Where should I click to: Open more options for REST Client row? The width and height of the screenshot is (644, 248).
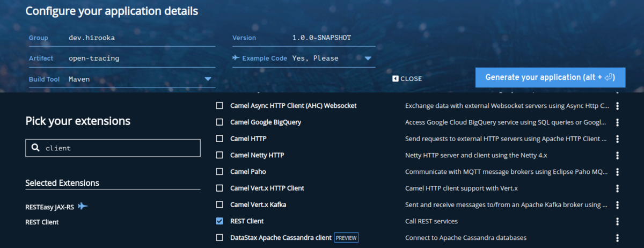click(x=618, y=221)
